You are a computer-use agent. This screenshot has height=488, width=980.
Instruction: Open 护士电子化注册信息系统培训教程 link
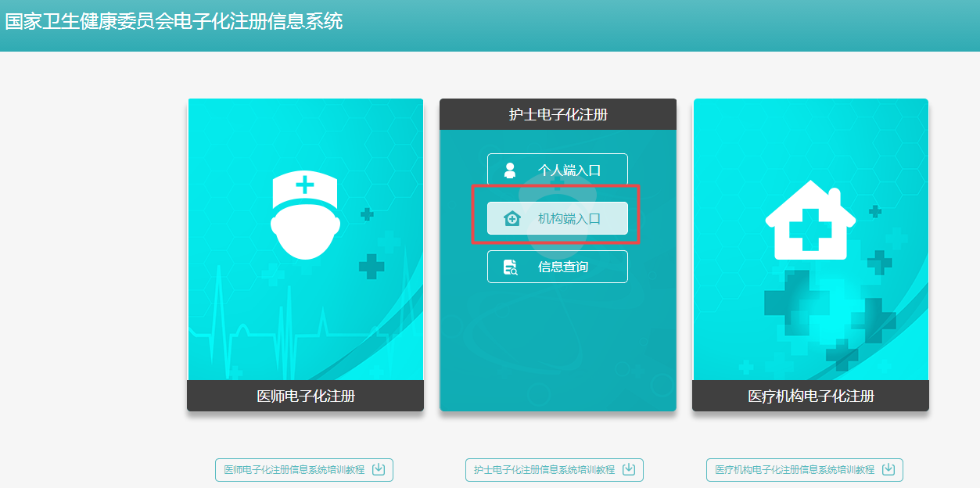point(544,470)
